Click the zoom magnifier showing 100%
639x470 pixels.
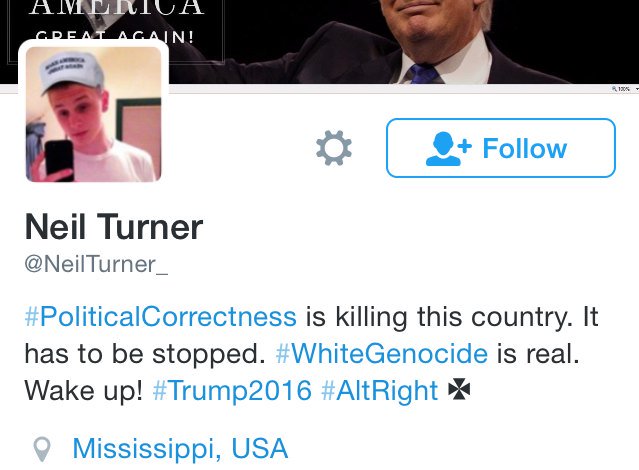pos(621,88)
